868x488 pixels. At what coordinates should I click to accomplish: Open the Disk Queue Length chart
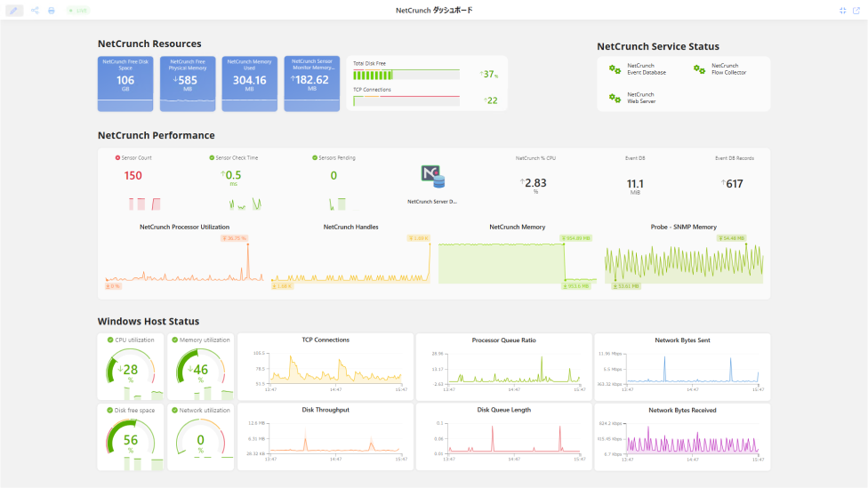pos(503,437)
